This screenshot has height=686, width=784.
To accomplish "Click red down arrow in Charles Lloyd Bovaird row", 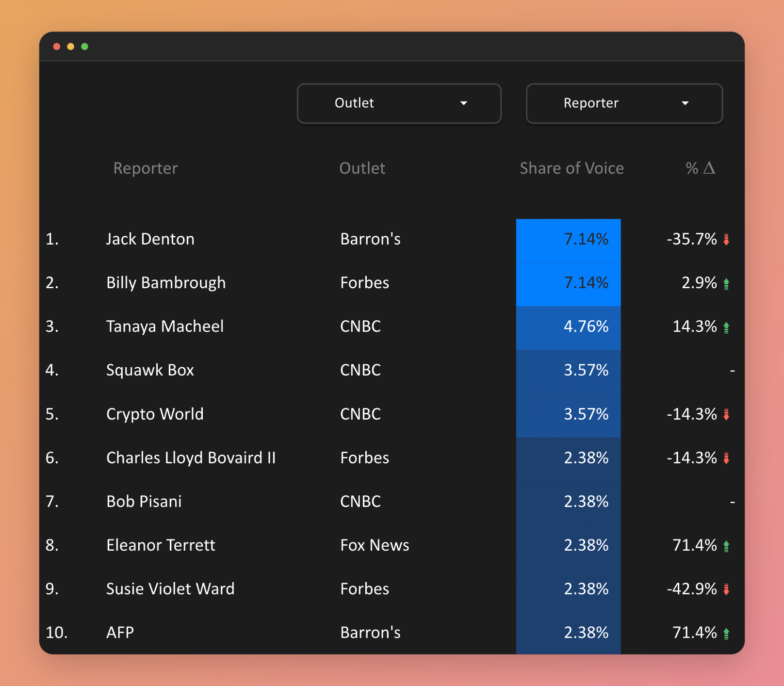I will 726,458.
